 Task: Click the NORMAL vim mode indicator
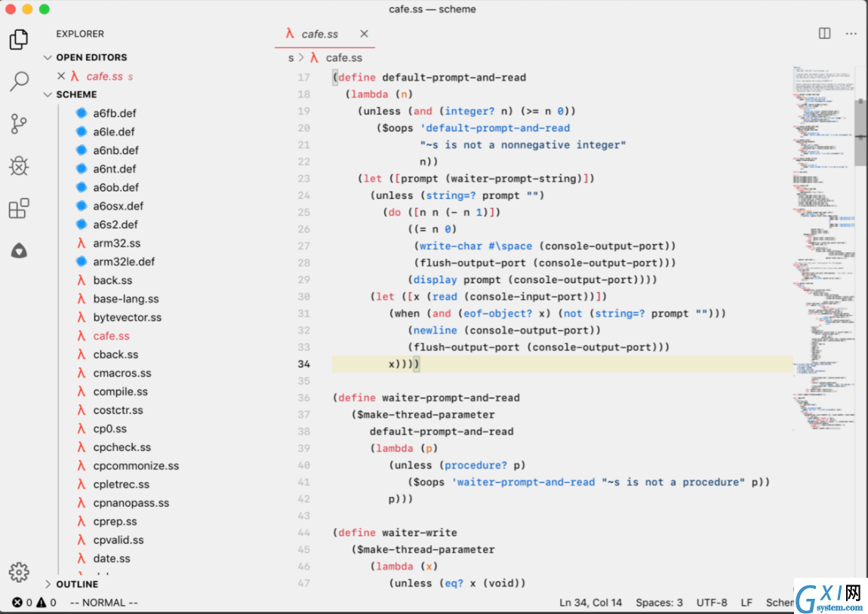point(104,603)
